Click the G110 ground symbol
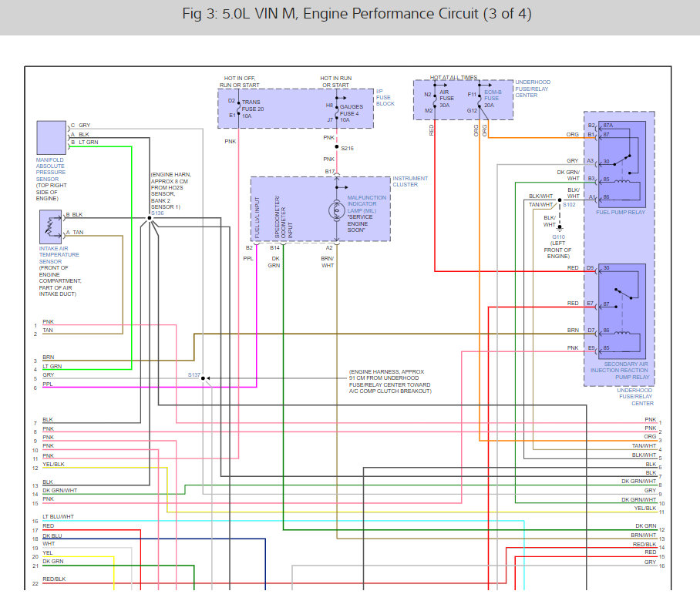700x611 pixels. click(x=560, y=227)
